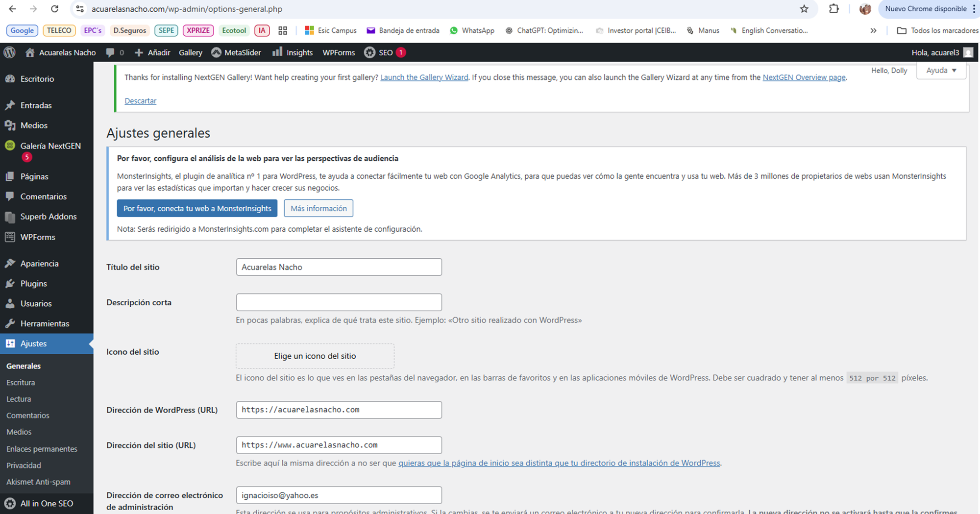The width and height of the screenshot is (980, 514).
Task: Click the browser address bar URL
Action: click(x=187, y=9)
